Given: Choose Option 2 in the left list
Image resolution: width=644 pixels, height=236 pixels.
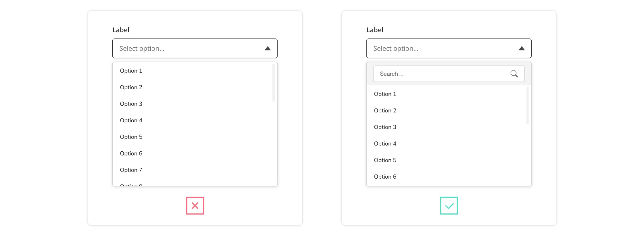Looking at the screenshot, I should [x=193, y=87].
